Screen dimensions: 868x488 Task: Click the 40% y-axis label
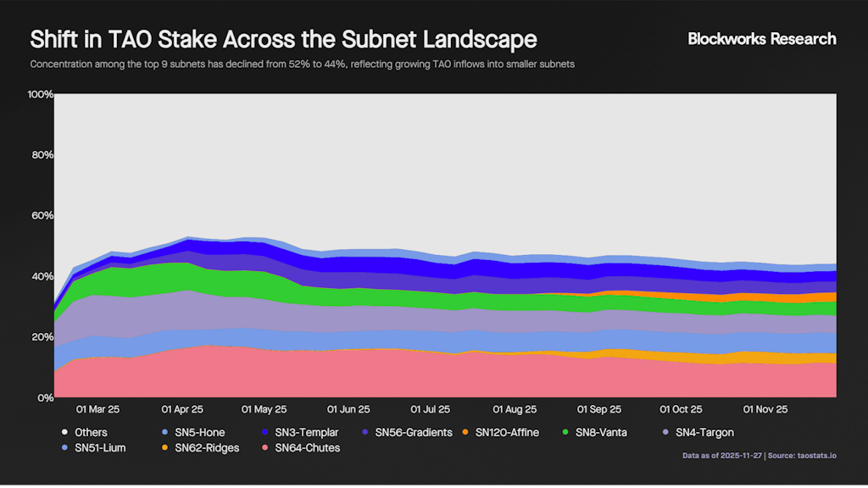point(42,276)
